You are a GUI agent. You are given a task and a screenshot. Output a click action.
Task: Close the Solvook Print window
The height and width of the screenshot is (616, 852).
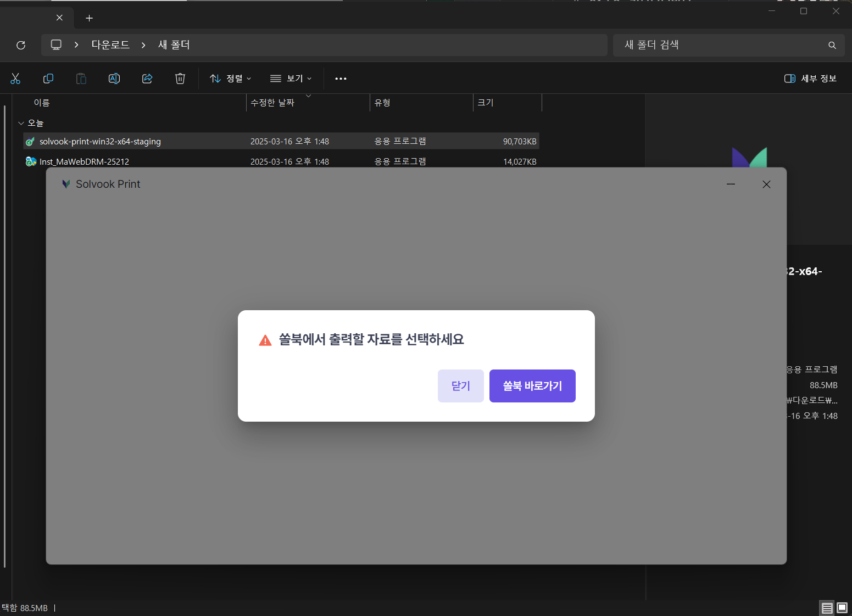click(766, 184)
